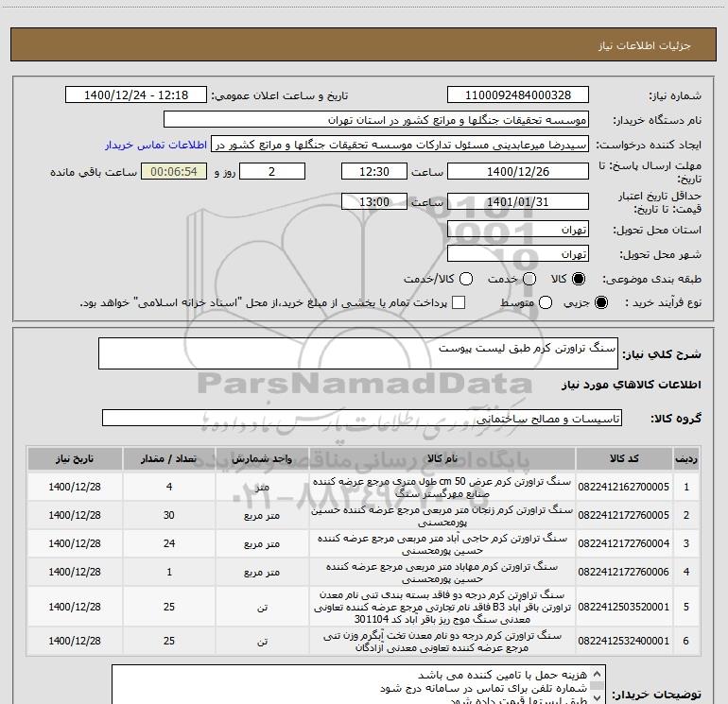728x704 pixels.
Task: Choose متوسط purchase process type
Action: pos(546,302)
